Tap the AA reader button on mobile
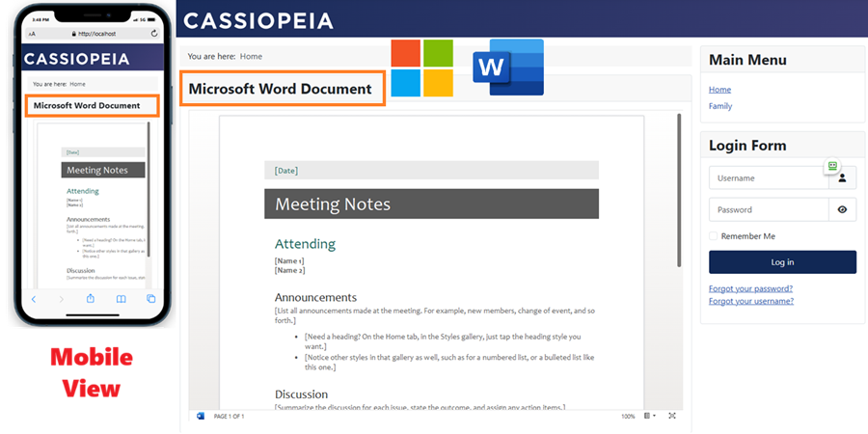Image resolution: width=868 pixels, height=434 pixels. [x=32, y=34]
